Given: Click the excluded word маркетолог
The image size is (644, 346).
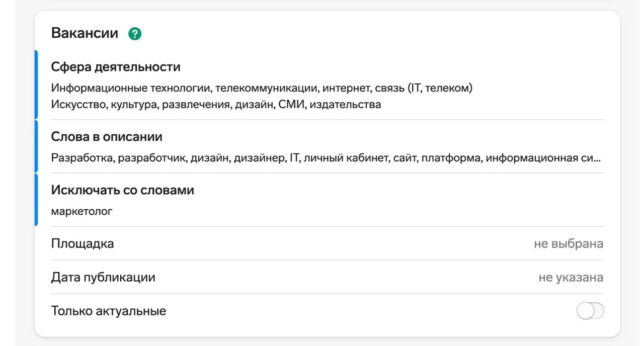Looking at the screenshot, I should pyautogui.click(x=82, y=211).
